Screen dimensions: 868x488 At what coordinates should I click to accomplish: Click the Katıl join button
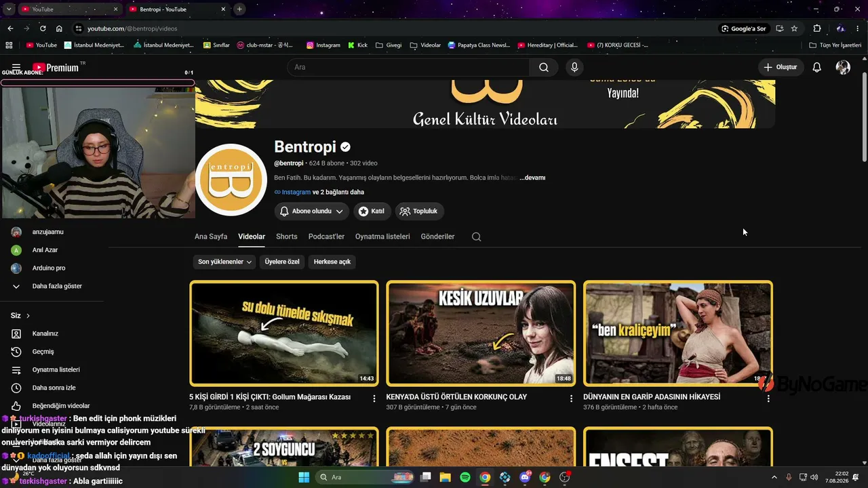click(371, 211)
